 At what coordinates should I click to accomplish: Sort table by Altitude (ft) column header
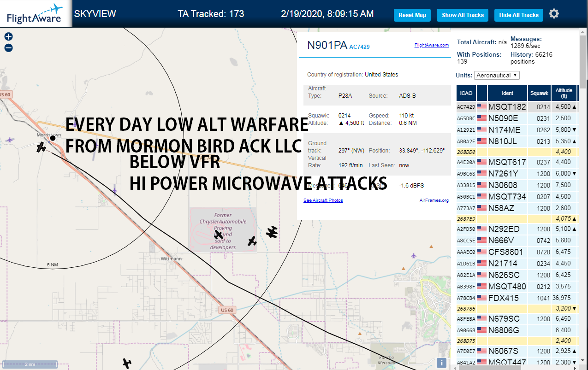click(x=564, y=93)
